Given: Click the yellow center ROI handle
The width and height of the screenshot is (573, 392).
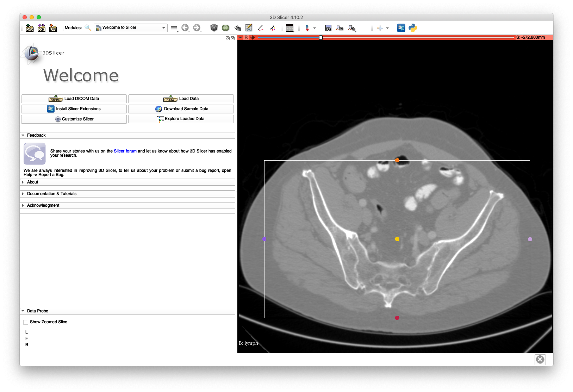Looking at the screenshot, I should coord(397,239).
